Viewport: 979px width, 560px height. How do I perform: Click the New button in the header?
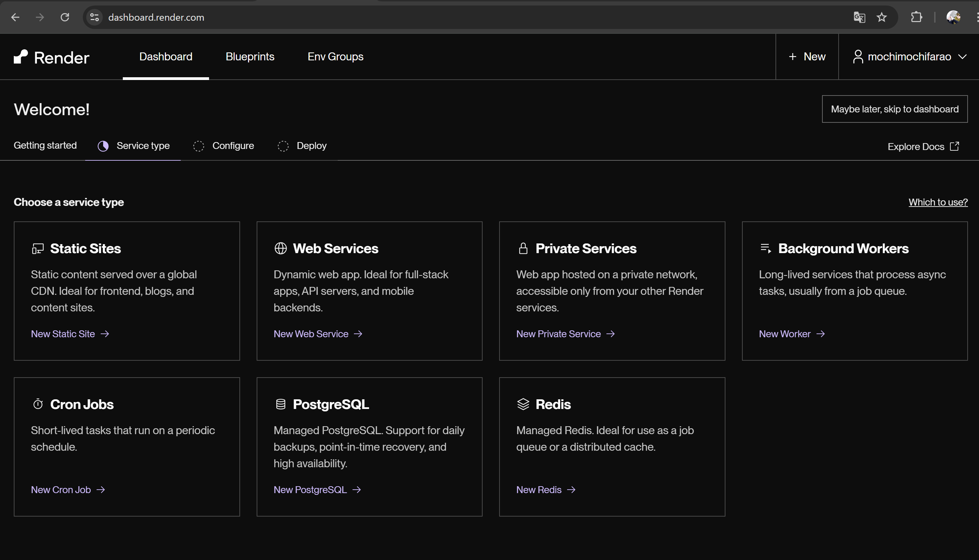(x=807, y=57)
